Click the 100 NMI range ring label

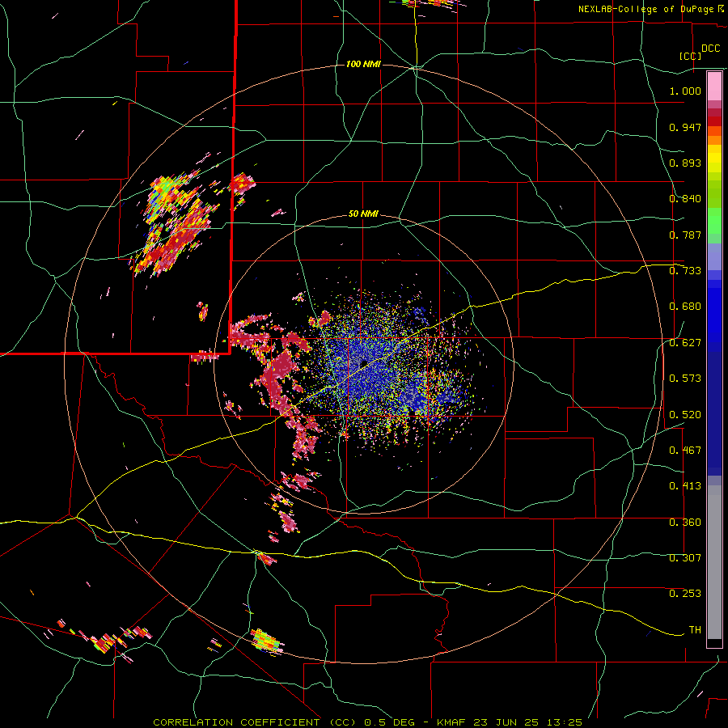[x=363, y=64]
